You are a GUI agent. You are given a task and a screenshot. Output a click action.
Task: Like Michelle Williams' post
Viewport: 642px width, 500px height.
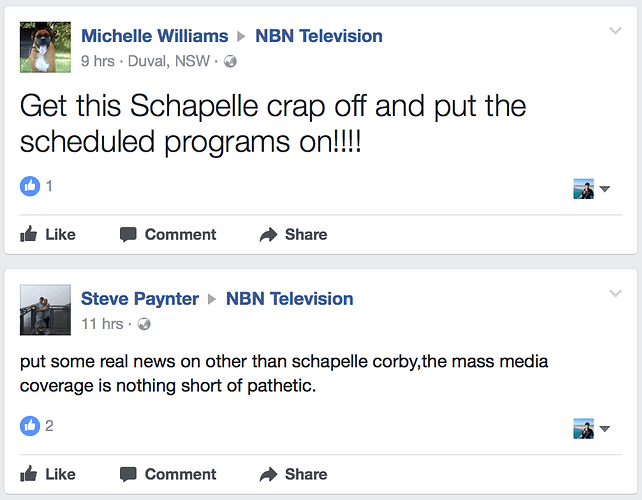(x=48, y=234)
